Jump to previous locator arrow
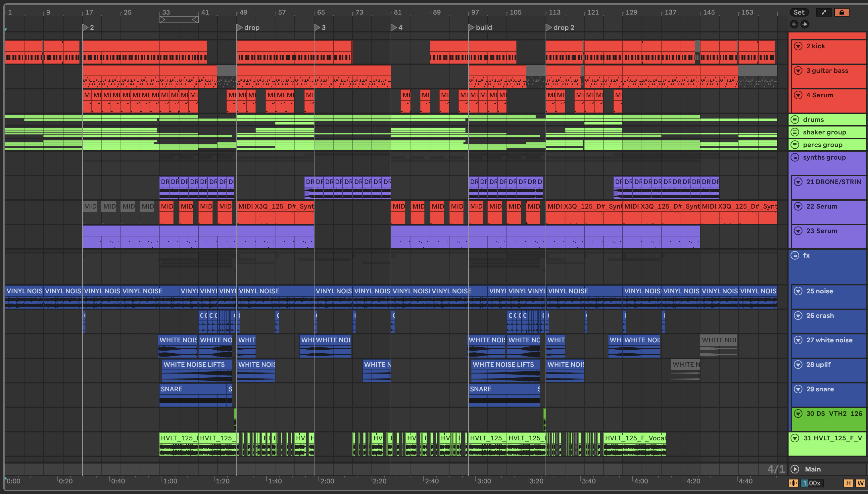Image resolution: width=868 pixels, height=494 pixels. (x=794, y=24)
